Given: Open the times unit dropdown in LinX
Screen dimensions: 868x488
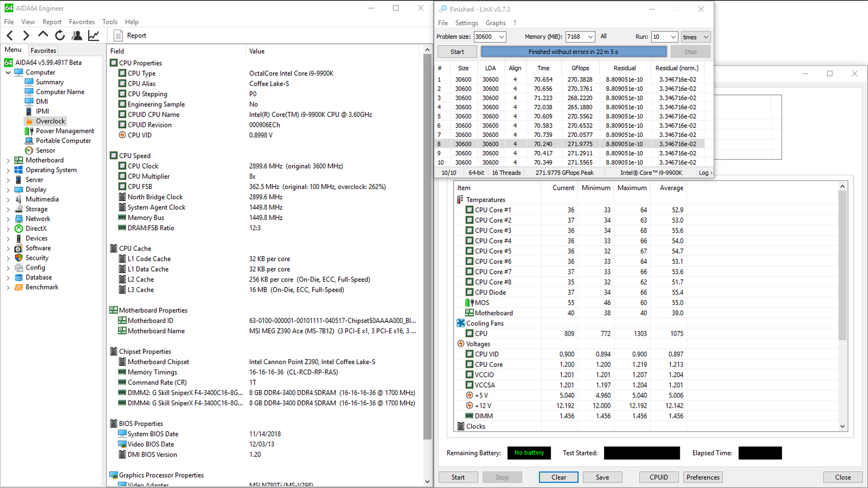Looking at the screenshot, I should (696, 37).
